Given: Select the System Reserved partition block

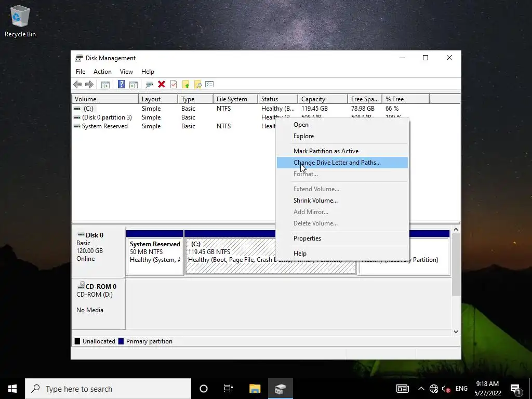Looking at the screenshot, I should click(155, 252).
